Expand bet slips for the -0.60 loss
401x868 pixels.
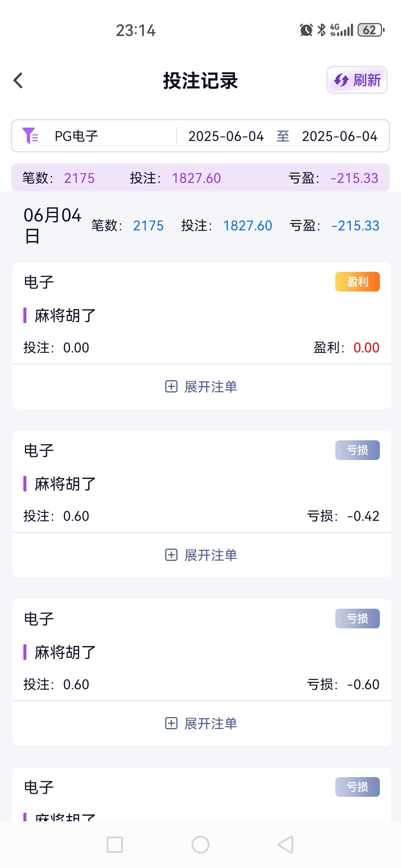point(201,724)
